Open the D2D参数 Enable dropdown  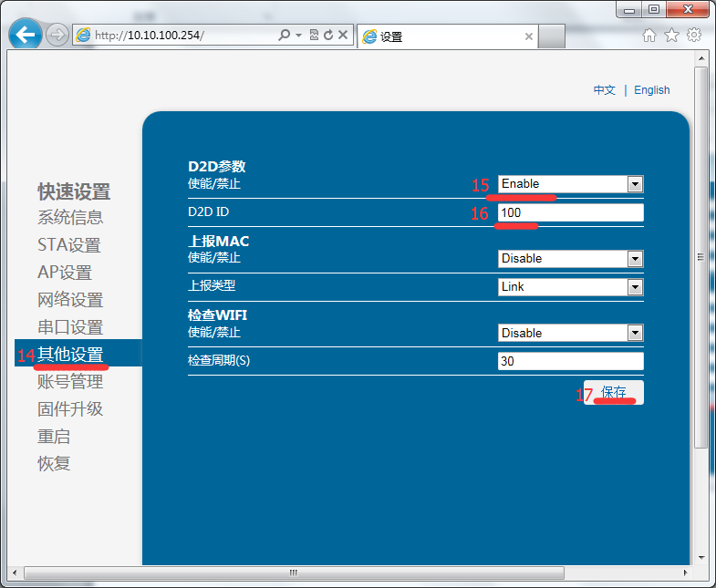click(x=570, y=184)
